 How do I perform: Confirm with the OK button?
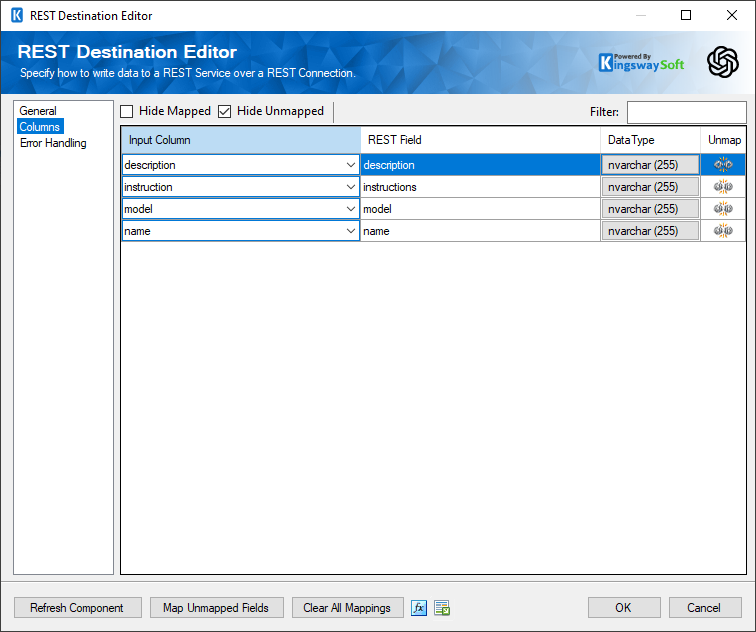pos(623,608)
